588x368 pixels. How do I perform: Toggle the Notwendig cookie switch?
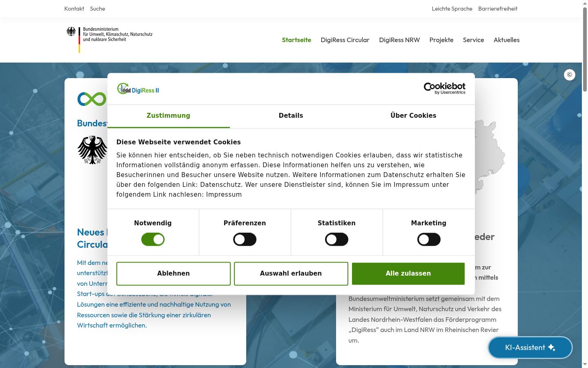(x=153, y=239)
